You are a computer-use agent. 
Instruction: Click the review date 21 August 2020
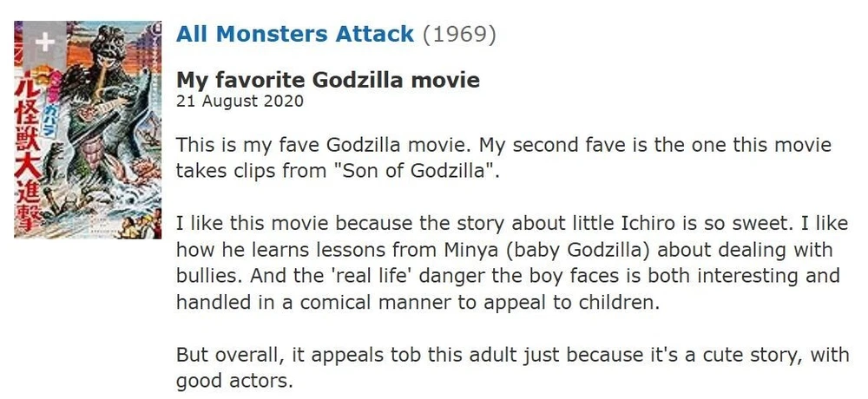pos(240,101)
